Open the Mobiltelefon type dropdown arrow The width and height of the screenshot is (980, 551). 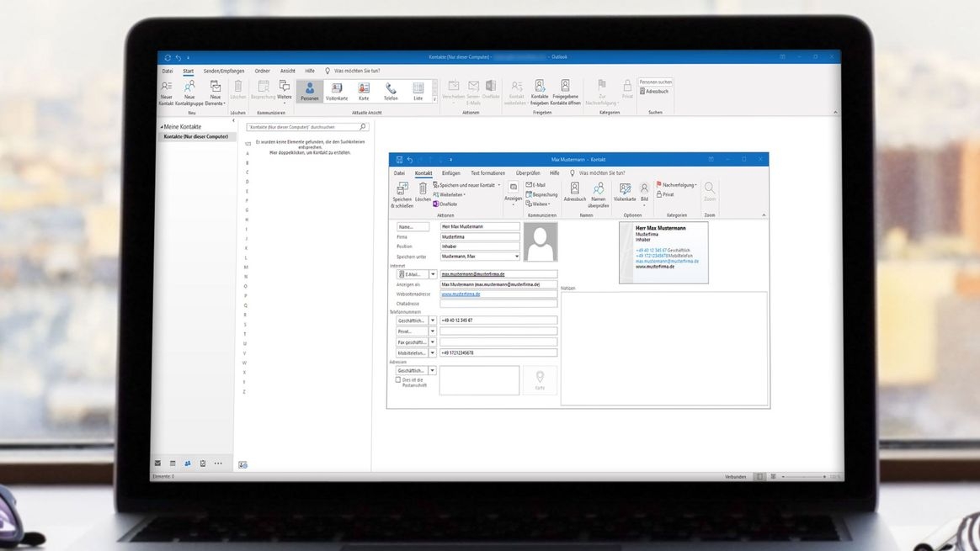point(433,353)
